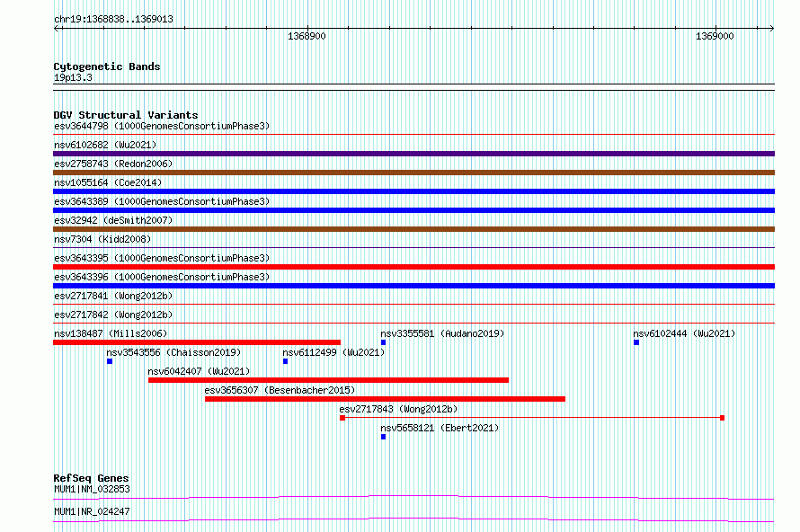Open esv2717843 (Wong2012b) label
This screenshot has height=532, width=800.
pos(398,409)
